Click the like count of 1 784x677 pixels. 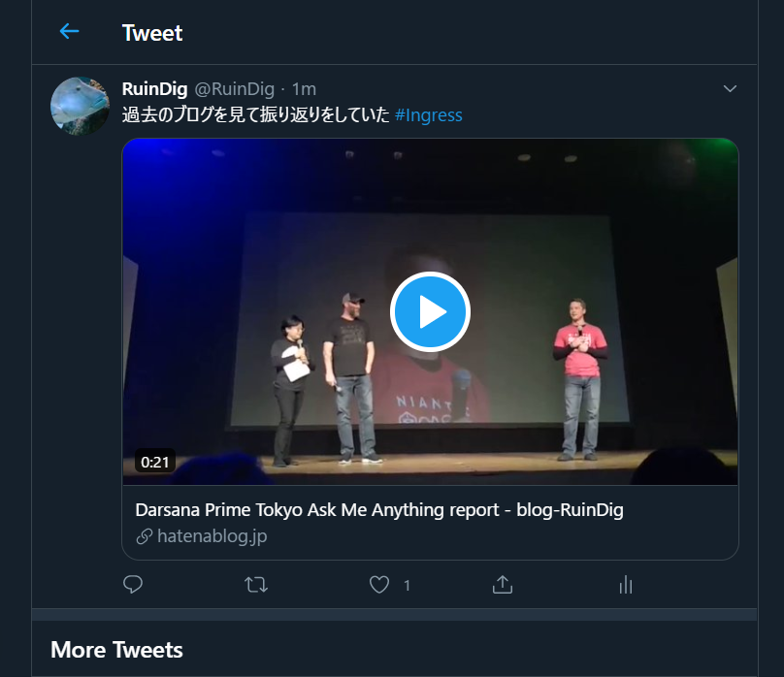[x=407, y=585]
